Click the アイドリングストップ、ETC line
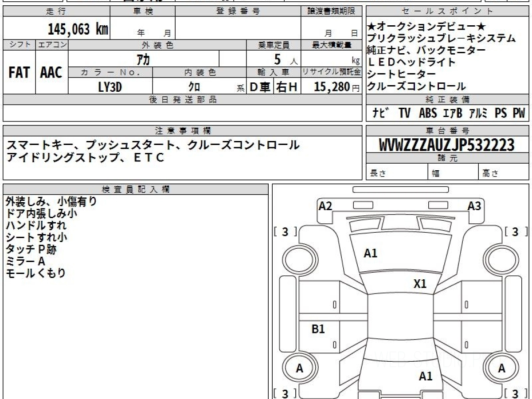532x399 pixels. [85, 157]
